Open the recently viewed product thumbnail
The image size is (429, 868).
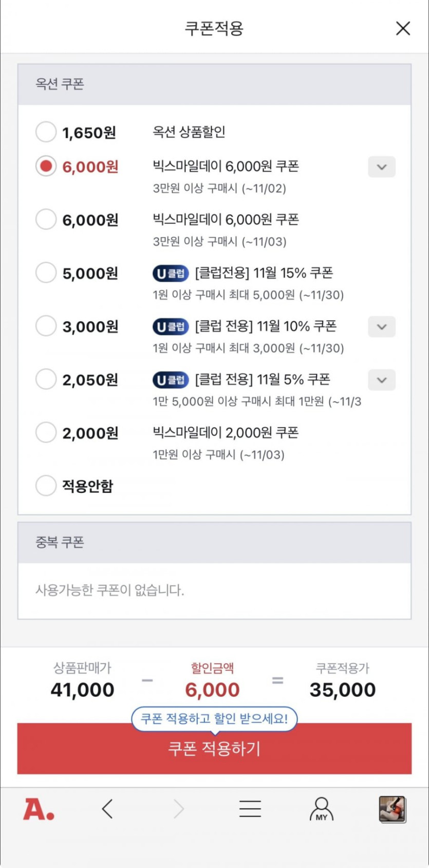click(x=393, y=809)
